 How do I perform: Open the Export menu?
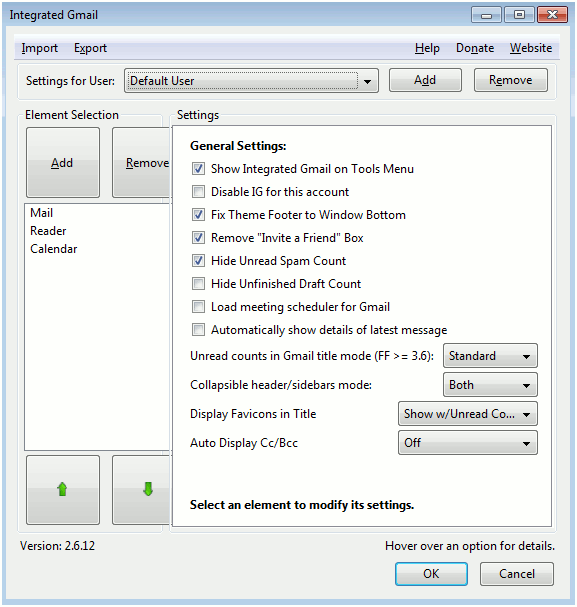coord(90,48)
